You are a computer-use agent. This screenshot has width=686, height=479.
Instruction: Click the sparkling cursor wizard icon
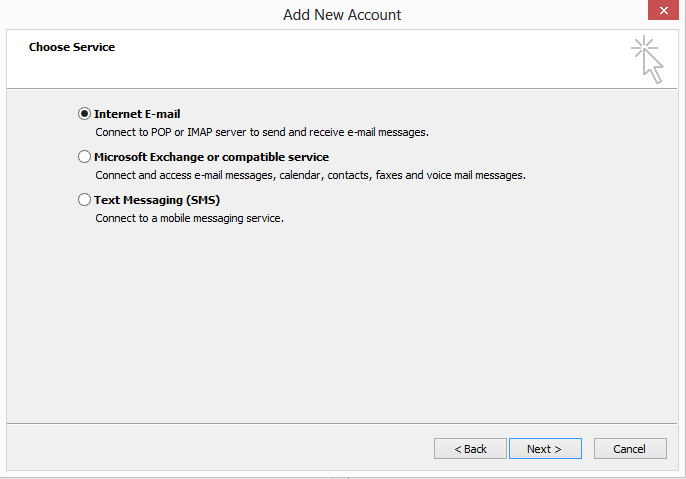(648, 59)
